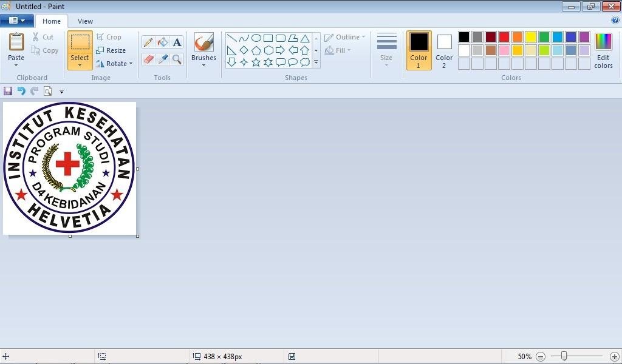The height and width of the screenshot is (364, 622).
Task: Expand the full Shapes gallery
Action: (316, 62)
